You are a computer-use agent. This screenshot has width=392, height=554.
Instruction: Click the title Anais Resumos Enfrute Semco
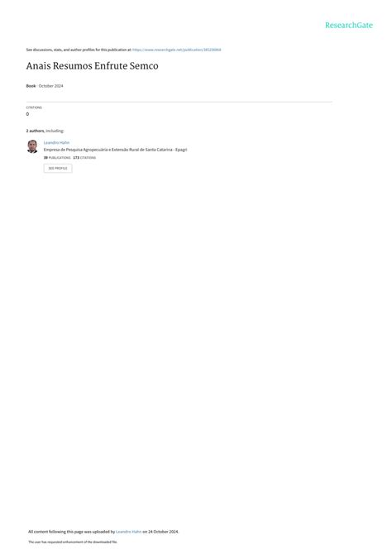click(93, 65)
